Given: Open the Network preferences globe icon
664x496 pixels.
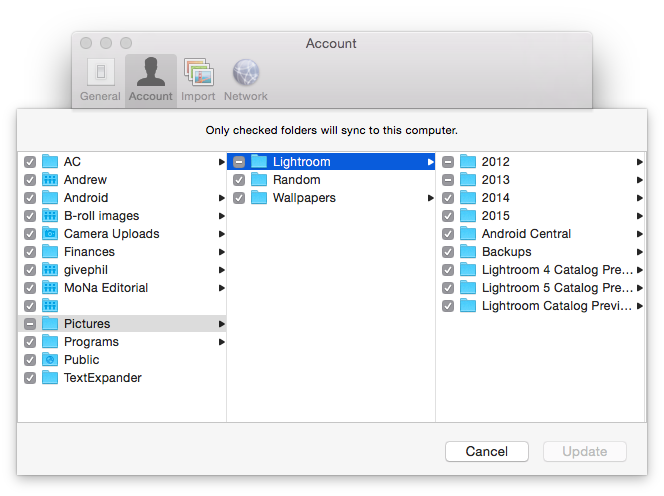Looking at the screenshot, I should (x=246, y=74).
